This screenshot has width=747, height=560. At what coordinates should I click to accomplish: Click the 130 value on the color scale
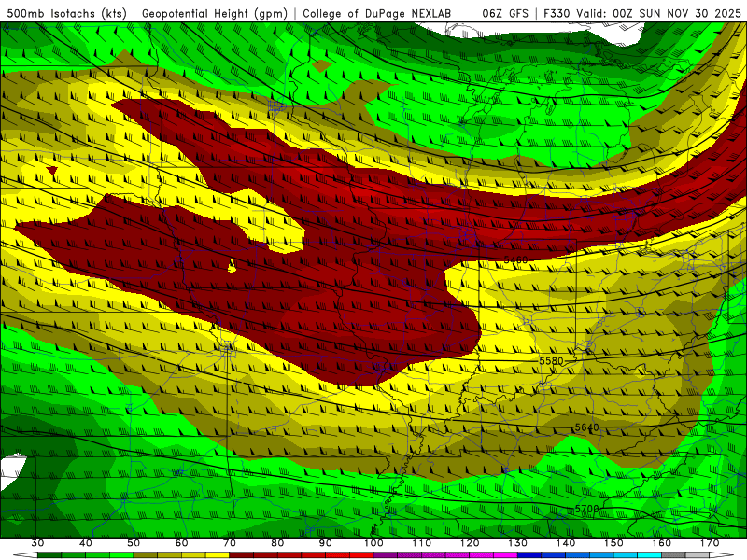pyautogui.click(x=517, y=543)
